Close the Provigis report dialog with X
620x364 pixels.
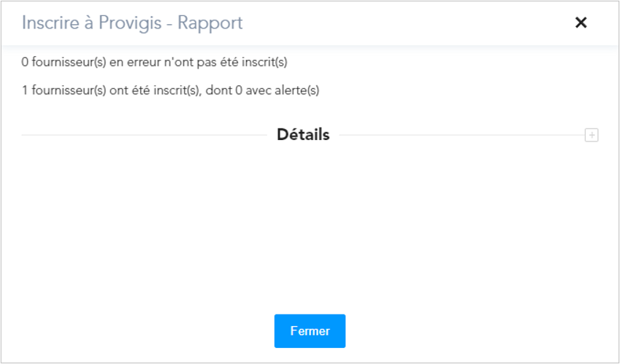pyautogui.click(x=581, y=23)
